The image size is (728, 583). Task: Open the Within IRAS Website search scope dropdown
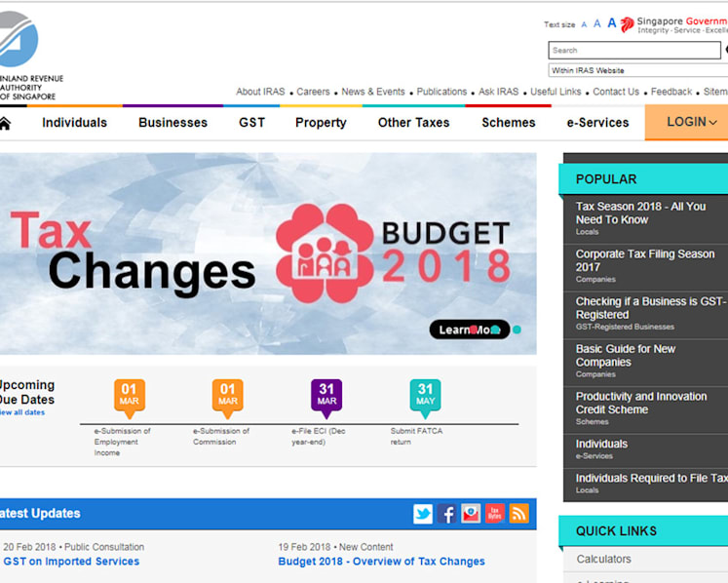pyautogui.click(x=638, y=70)
